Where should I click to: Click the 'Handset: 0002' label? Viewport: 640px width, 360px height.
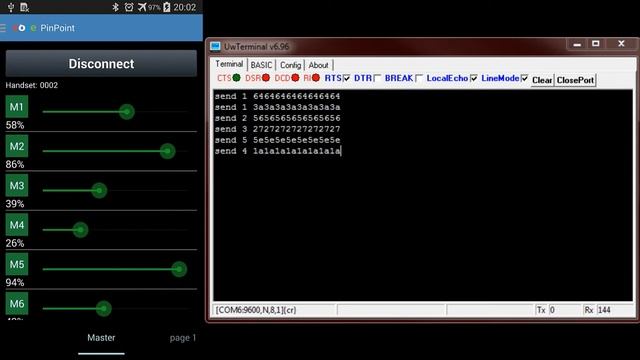click(x=32, y=85)
